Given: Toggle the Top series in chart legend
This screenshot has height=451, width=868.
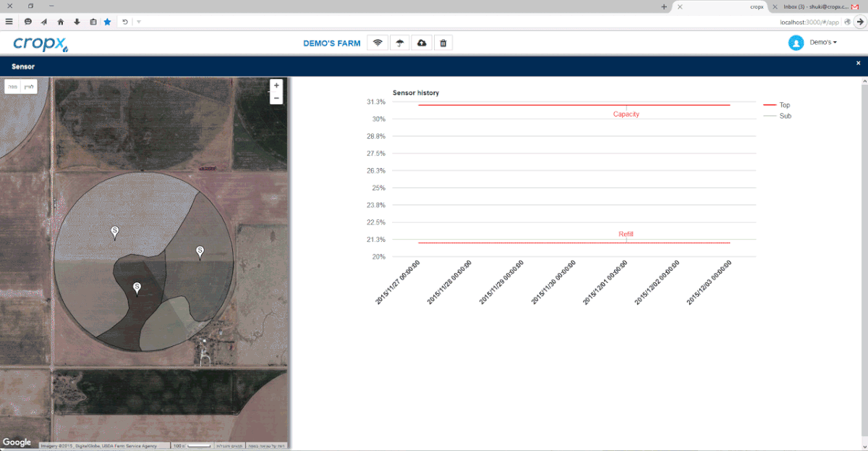Looking at the screenshot, I should click(x=778, y=105).
